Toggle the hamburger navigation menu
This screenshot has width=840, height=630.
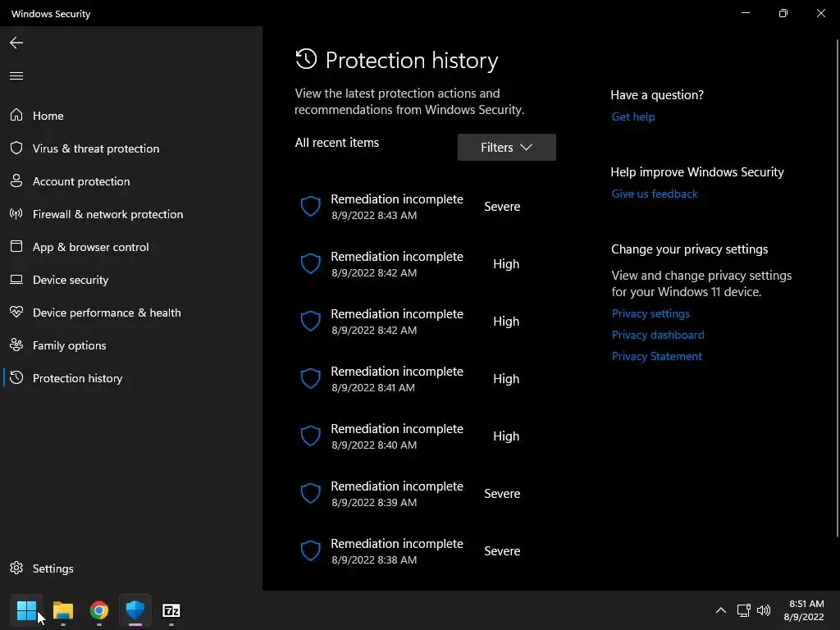click(x=16, y=76)
